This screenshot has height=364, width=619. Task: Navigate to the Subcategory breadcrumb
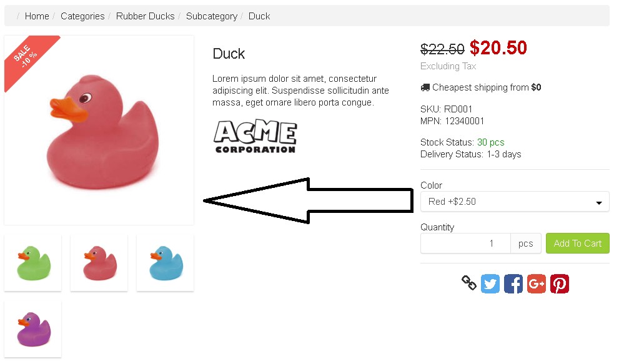click(x=212, y=16)
